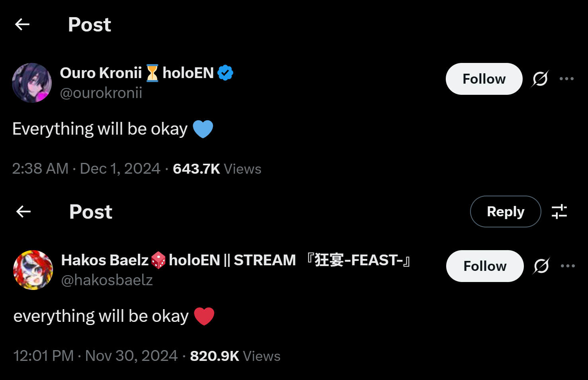
Task: Follow Hakos Baelz
Action: click(484, 266)
